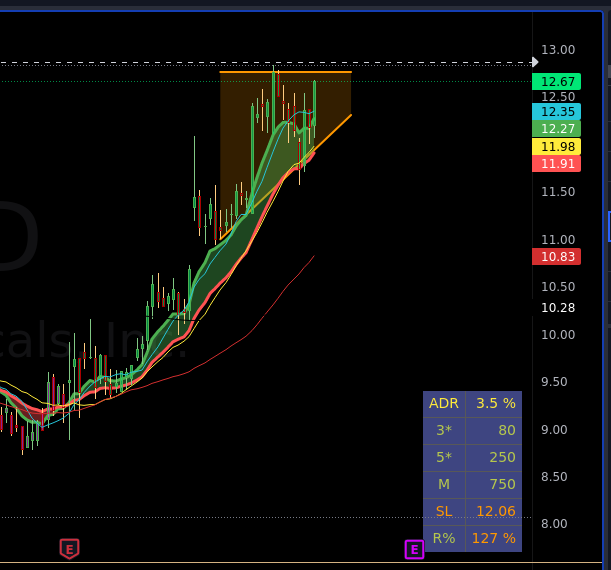Image resolution: width=611 pixels, height=570 pixels.
Task: Click the R% value 127 % cell
Action: (x=494, y=539)
